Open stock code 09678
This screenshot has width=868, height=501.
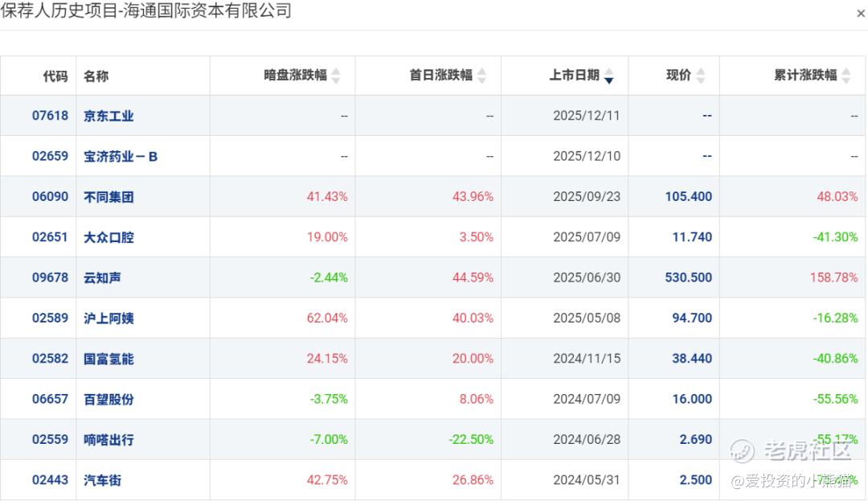pos(50,277)
